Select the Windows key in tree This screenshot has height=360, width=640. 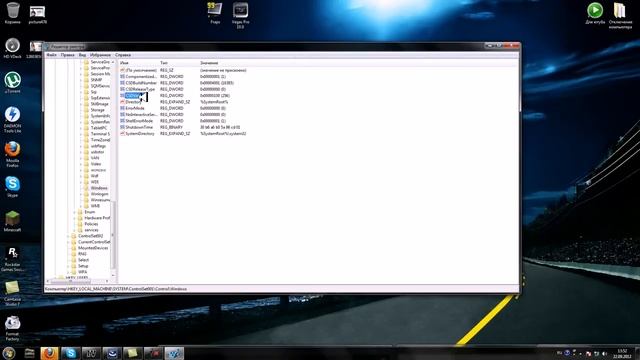pyautogui.click(x=99, y=188)
